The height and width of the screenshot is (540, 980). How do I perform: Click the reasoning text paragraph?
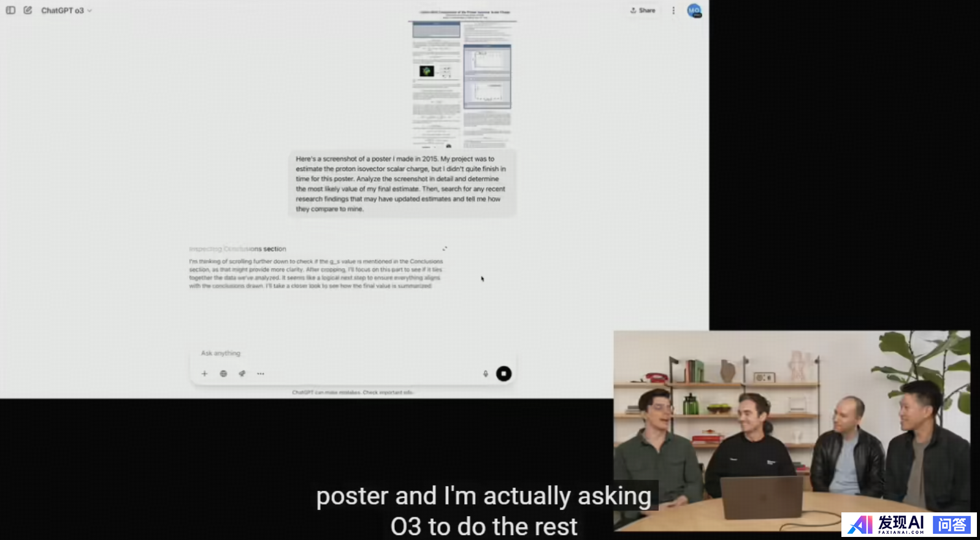coord(316,274)
